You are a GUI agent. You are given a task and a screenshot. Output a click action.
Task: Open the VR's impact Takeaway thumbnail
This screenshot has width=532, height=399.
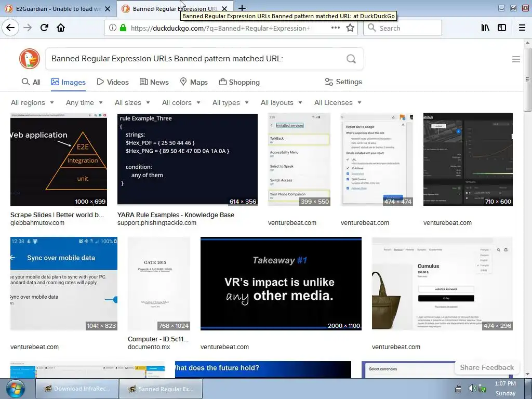coord(281,284)
